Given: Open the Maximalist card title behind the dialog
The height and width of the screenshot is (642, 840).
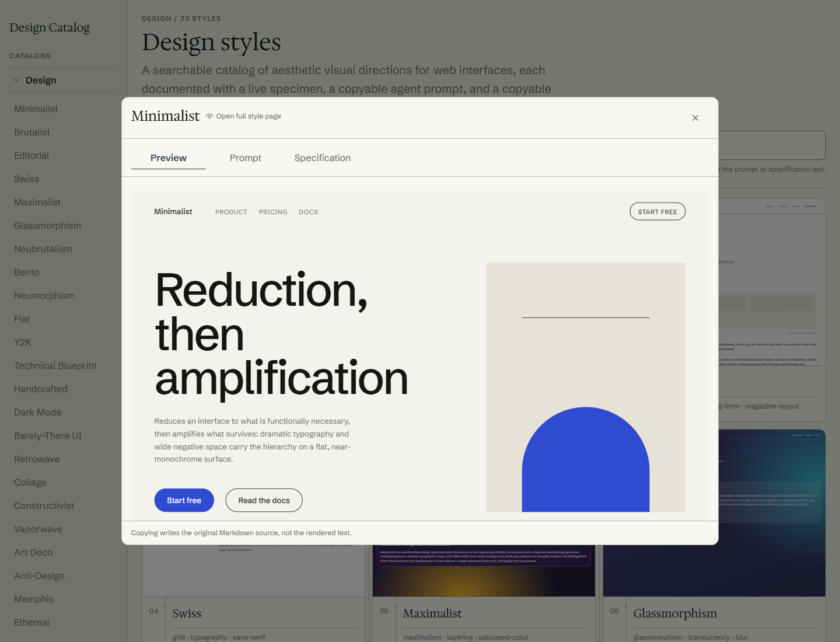Looking at the screenshot, I should [432, 613].
